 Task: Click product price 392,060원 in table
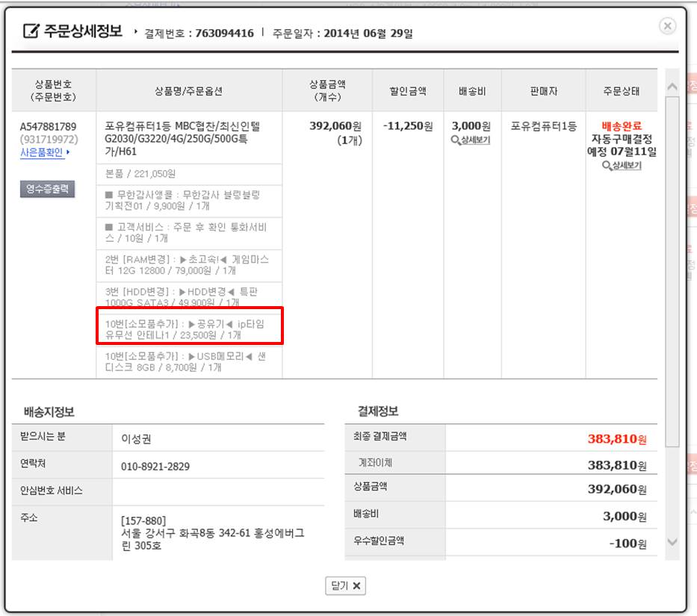click(335, 126)
